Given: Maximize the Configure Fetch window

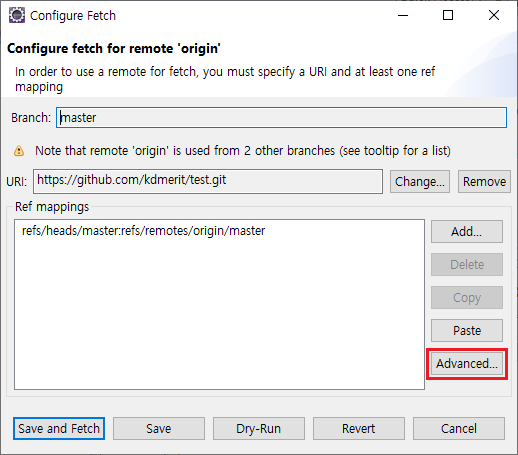Looking at the screenshot, I should 448,15.
